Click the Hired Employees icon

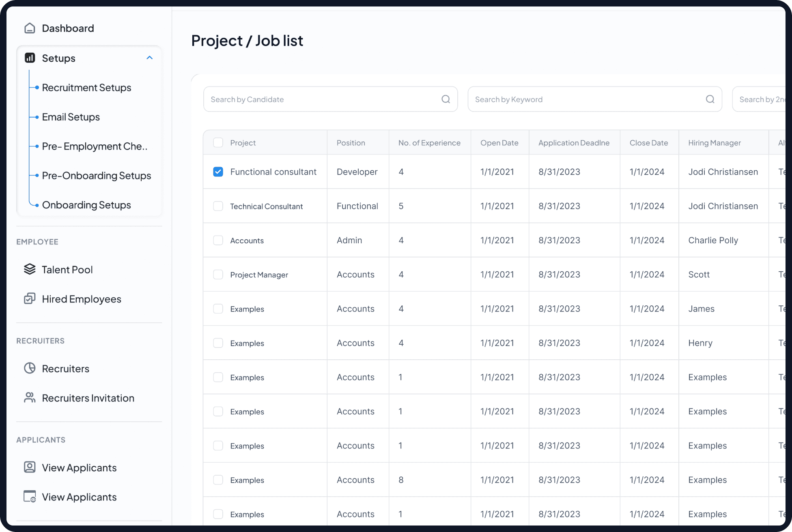pyautogui.click(x=30, y=299)
